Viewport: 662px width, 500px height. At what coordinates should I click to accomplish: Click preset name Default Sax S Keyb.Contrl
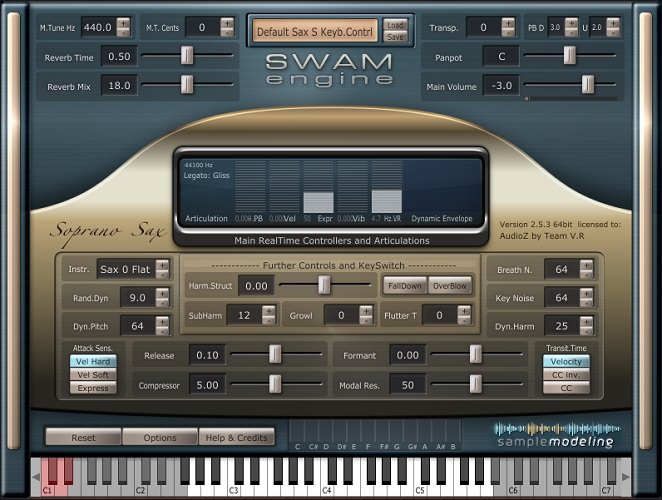pyautogui.click(x=315, y=32)
